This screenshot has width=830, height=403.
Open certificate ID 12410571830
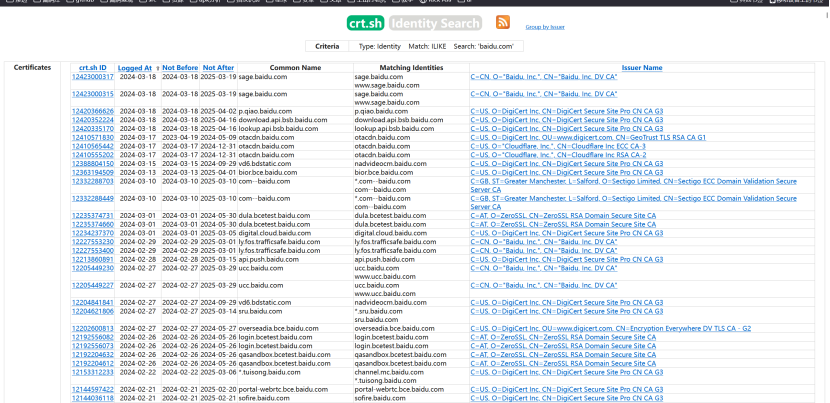point(93,138)
